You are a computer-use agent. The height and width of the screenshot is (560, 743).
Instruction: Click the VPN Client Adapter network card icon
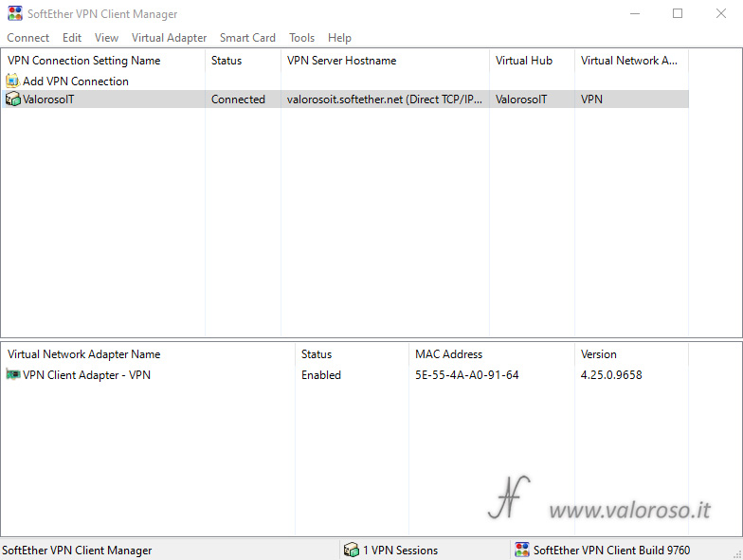13,374
